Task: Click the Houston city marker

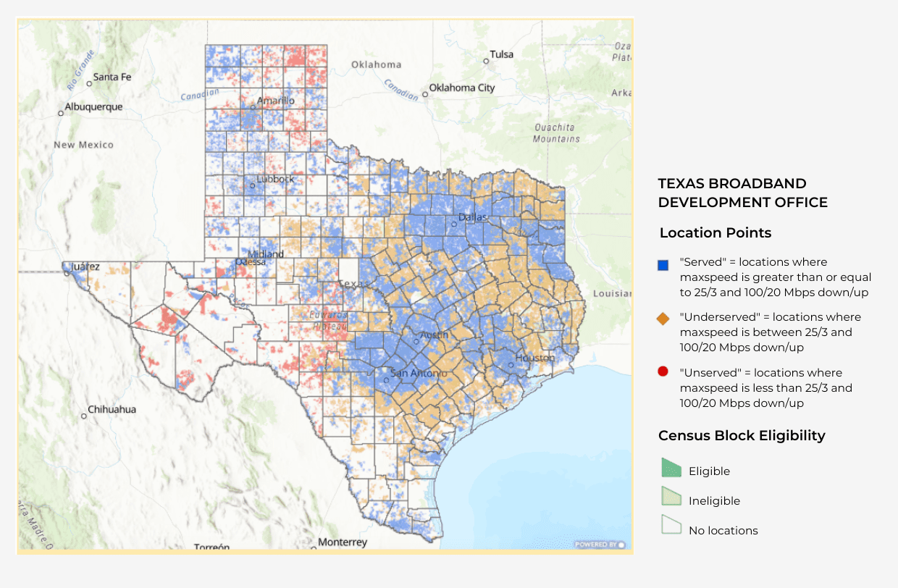Action: pos(511,364)
